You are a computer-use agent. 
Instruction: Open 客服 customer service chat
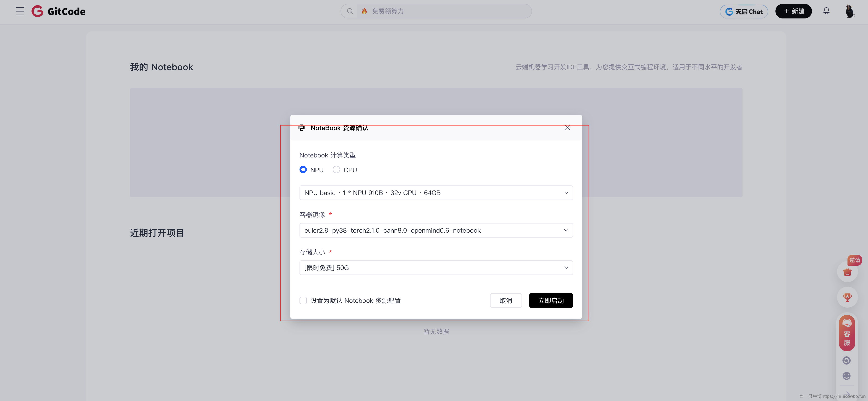click(847, 333)
